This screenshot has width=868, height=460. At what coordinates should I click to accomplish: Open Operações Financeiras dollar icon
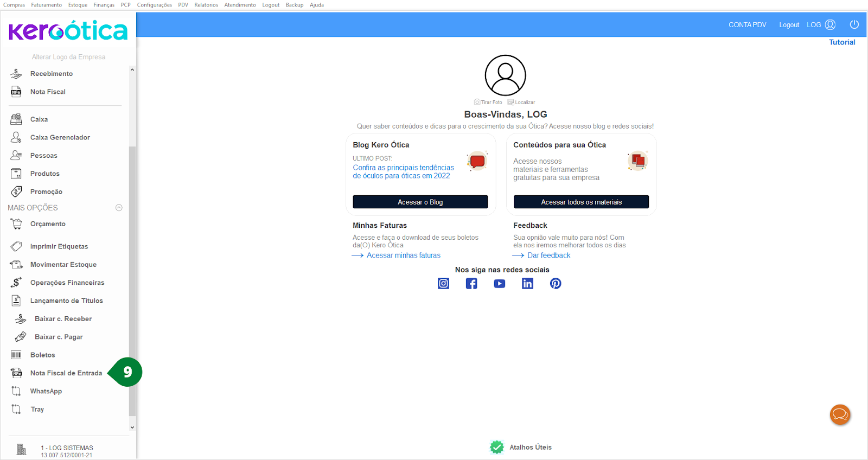coord(16,283)
